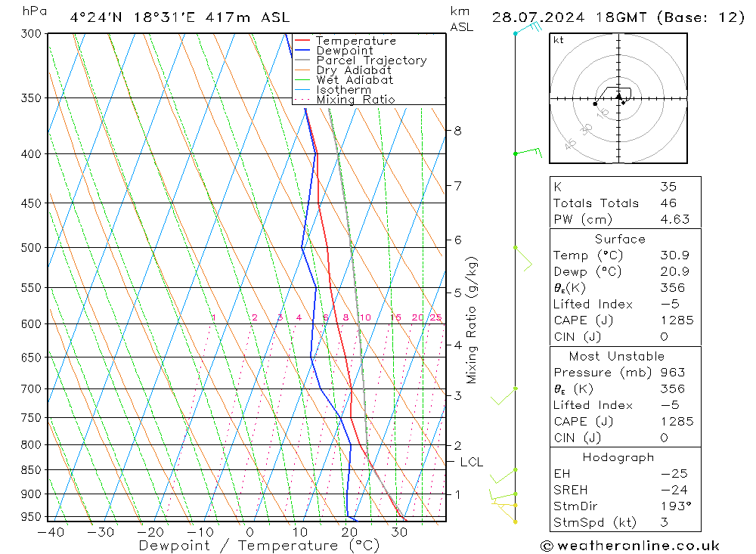The image size is (756, 554).
Task: Select the Dewpoint legend entry
Action: click(x=344, y=51)
